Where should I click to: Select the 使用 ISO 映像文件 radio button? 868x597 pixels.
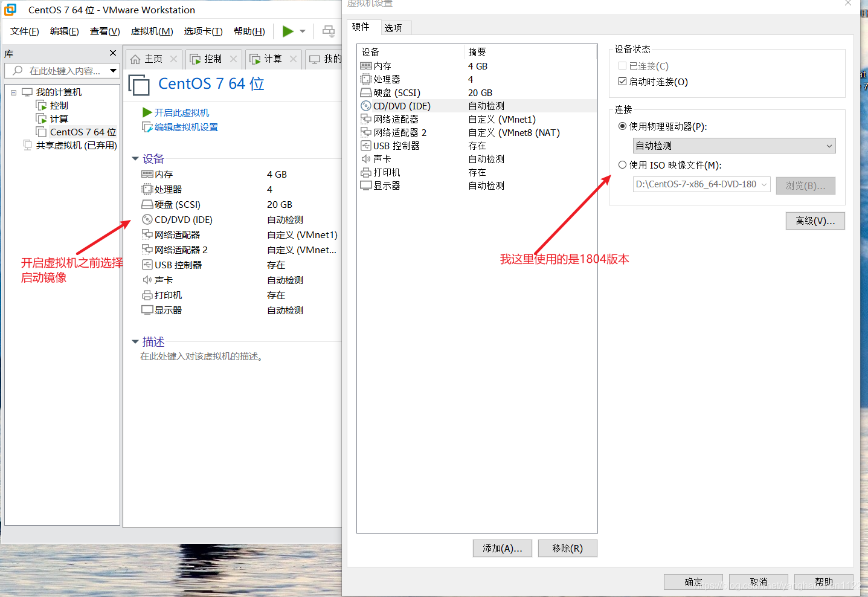[622, 164]
